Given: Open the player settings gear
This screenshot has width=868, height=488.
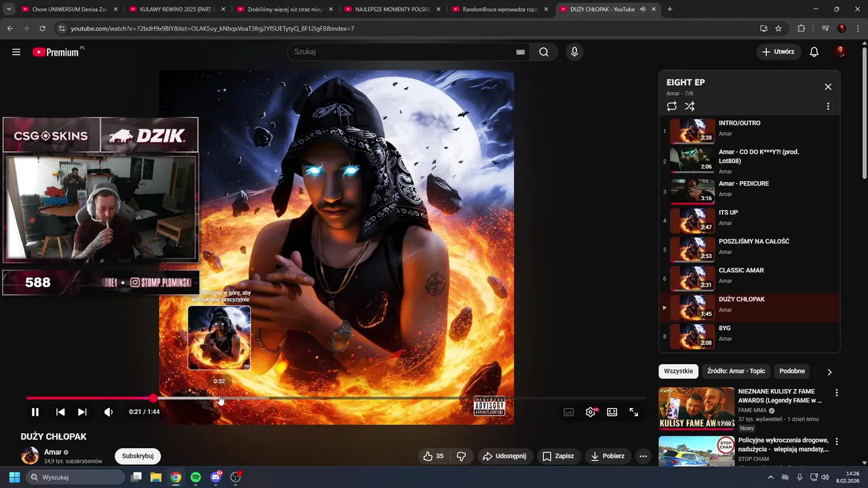Looking at the screenshot, I should (x=591, y=412).
